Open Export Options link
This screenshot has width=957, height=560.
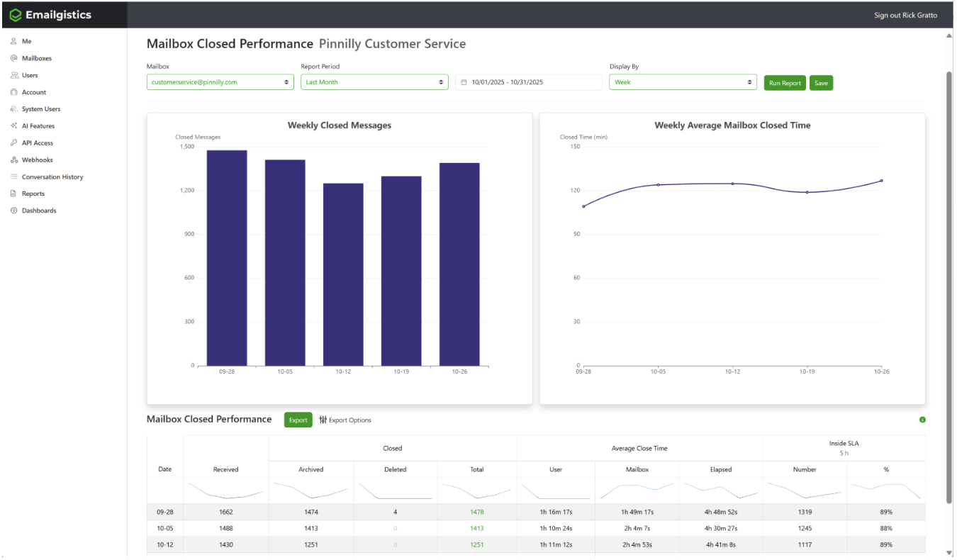click(345, 420)
